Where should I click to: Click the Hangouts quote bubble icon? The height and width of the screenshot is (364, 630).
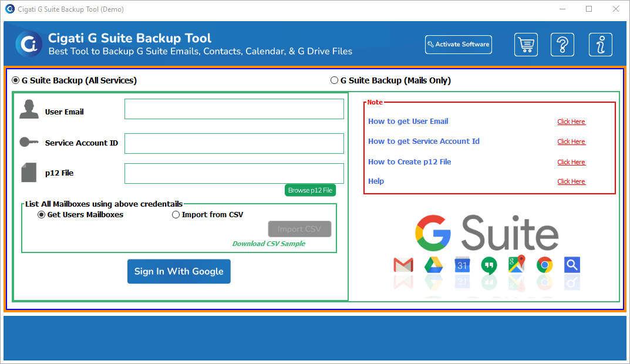(x=489, y=265)
